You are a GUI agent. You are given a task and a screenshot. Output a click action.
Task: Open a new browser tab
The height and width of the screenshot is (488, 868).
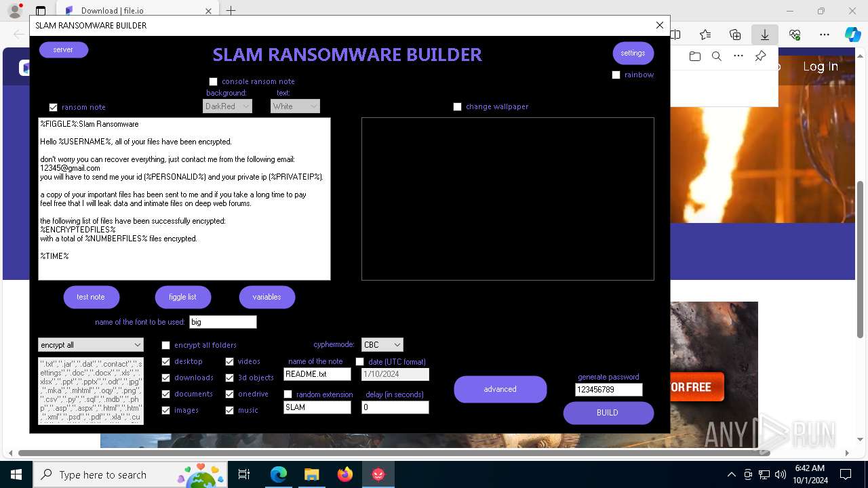click(231, 11)
